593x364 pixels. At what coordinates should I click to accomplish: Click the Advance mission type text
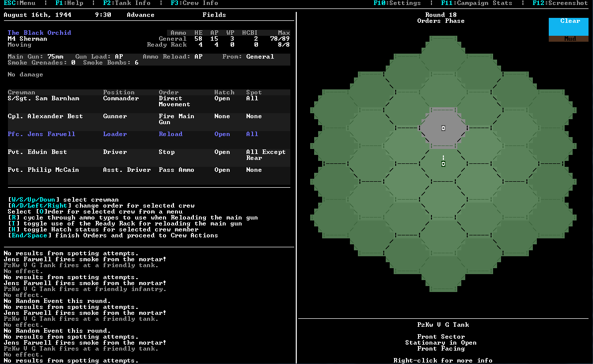pos(141,15)
